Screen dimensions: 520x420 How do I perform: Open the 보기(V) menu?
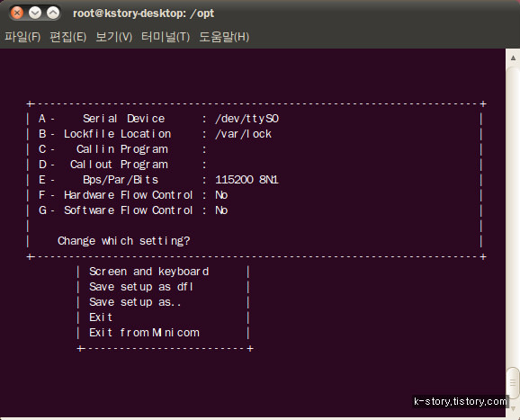(x=113, y=37)
